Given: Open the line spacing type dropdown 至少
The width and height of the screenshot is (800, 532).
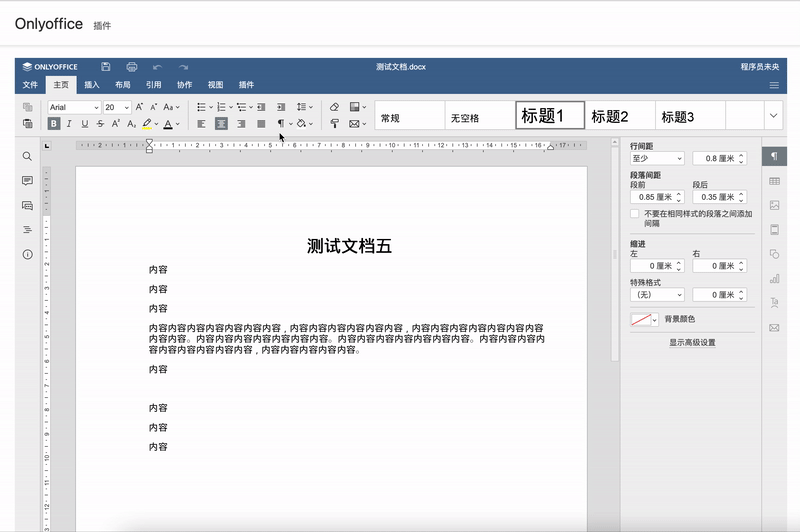Looking at the screenshot, I should pos(657,158).
